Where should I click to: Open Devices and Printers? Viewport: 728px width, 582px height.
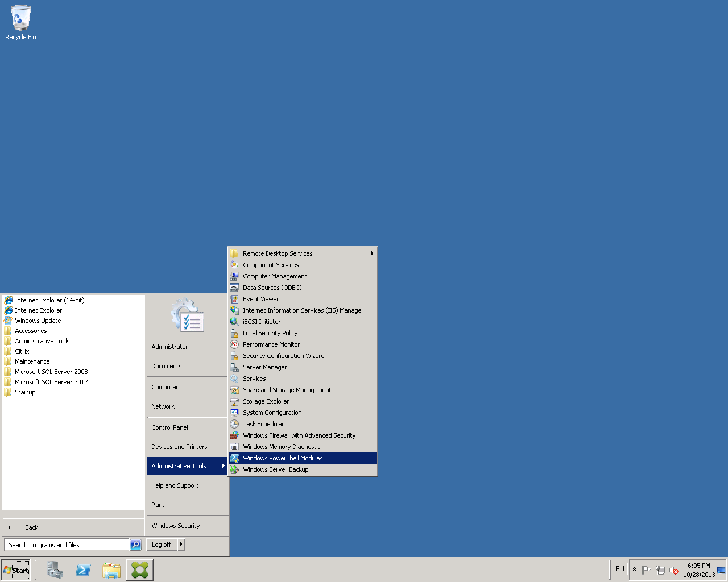[187, 447]
